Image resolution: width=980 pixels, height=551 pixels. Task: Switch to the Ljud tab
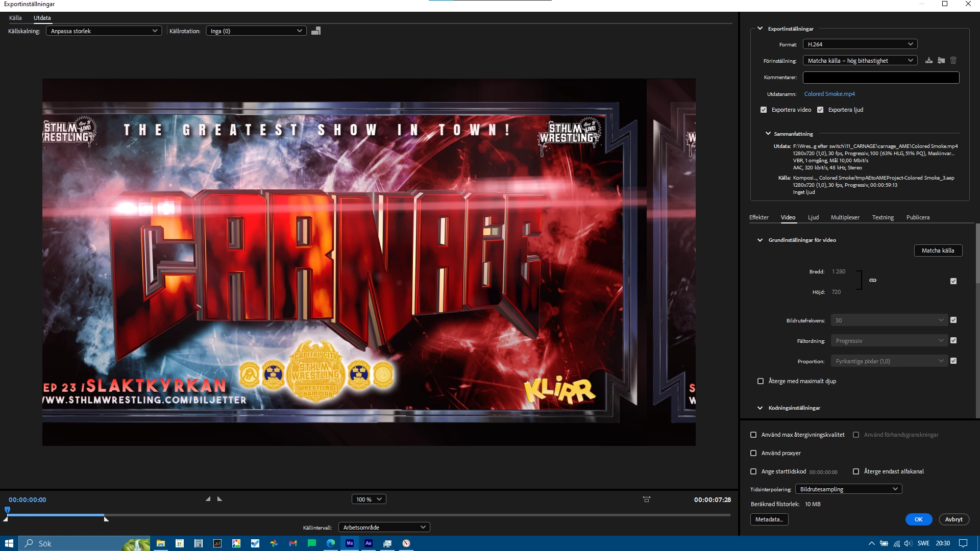click(x=813, y=217)
